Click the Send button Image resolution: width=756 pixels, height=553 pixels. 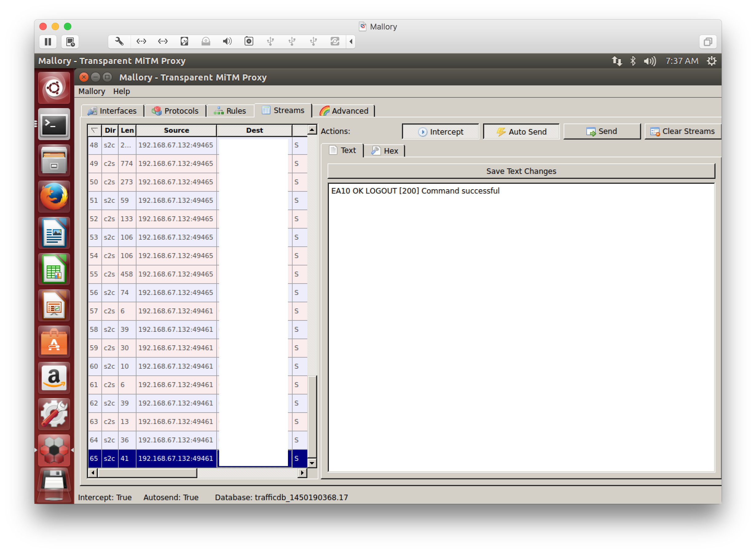point(602,131)
